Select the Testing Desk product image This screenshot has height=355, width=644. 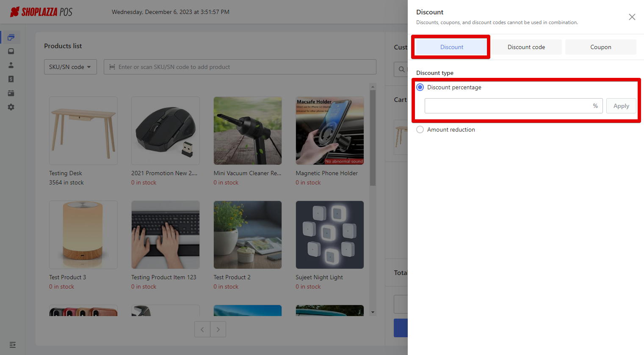83,131
